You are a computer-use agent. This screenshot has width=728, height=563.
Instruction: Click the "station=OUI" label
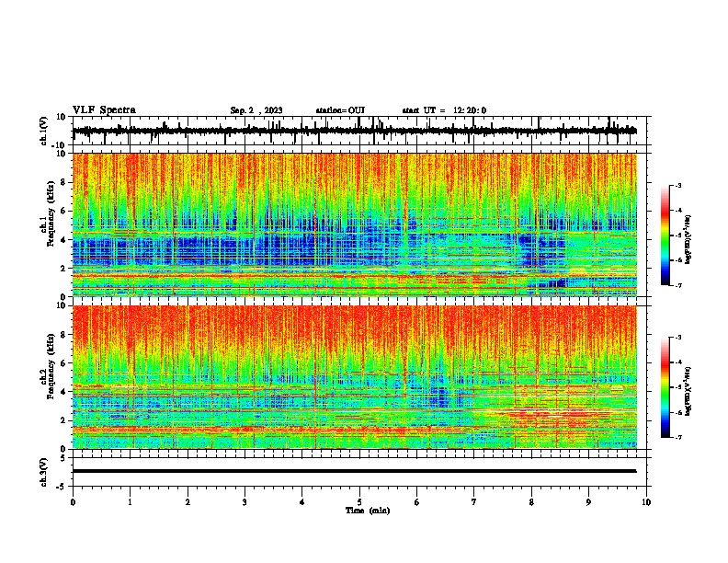[340, 110]
